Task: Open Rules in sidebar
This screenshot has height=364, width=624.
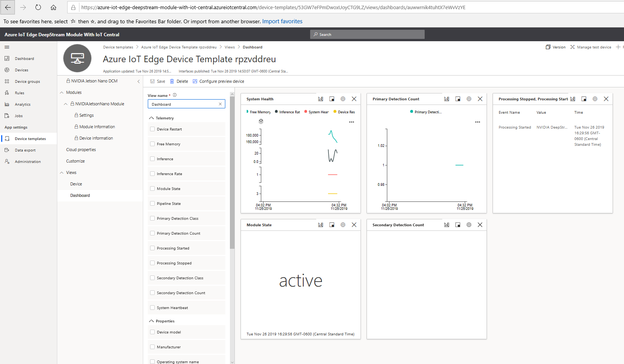Action: (x=19, y=93)
